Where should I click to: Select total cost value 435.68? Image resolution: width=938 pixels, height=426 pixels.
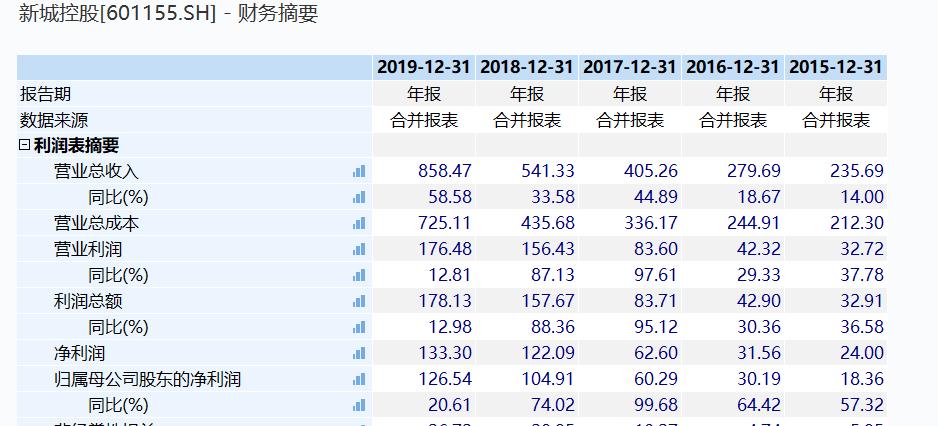[x=547, y=223]
